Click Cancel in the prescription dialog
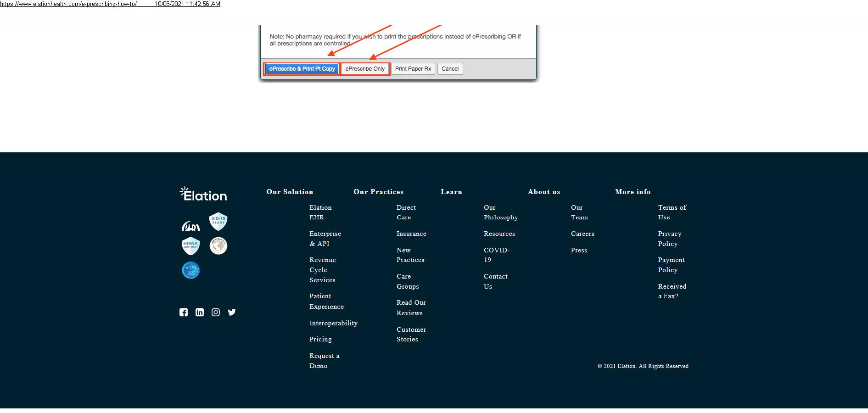 pos(450,69)
